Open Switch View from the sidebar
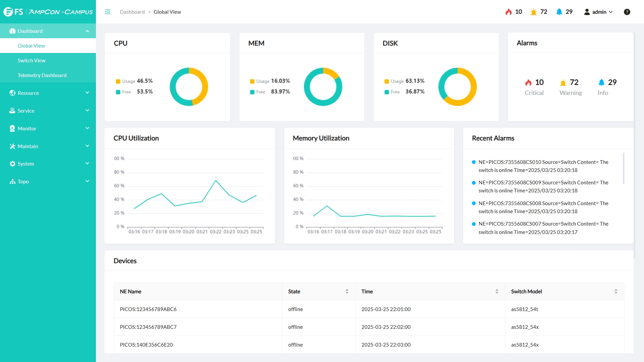 pos(32,61)
